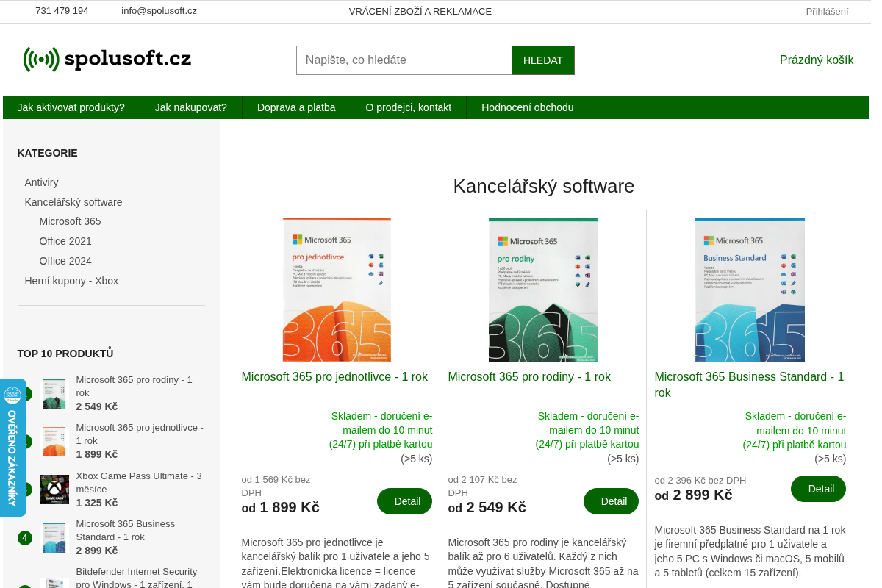
Task: Click pro rodiny thumbnail in top products
Action: 54,394
